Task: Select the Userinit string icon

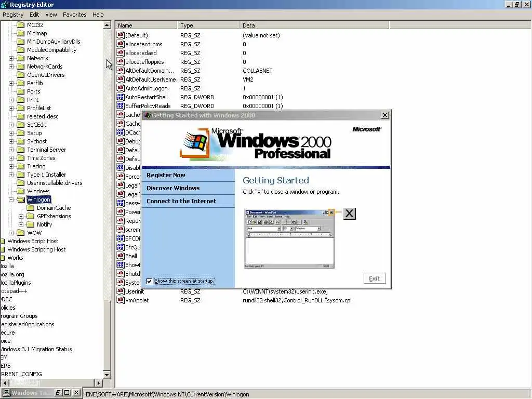Action: [x=121, y=291]
